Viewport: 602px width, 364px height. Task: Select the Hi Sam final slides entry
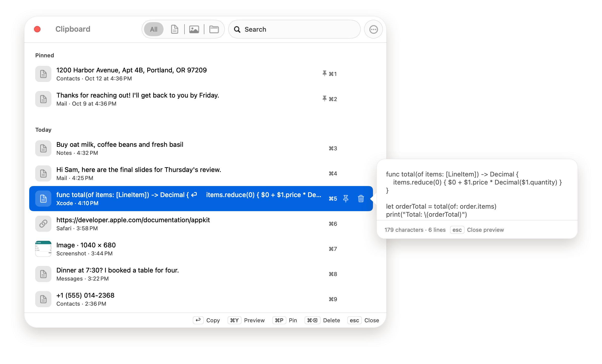[201, 173]
